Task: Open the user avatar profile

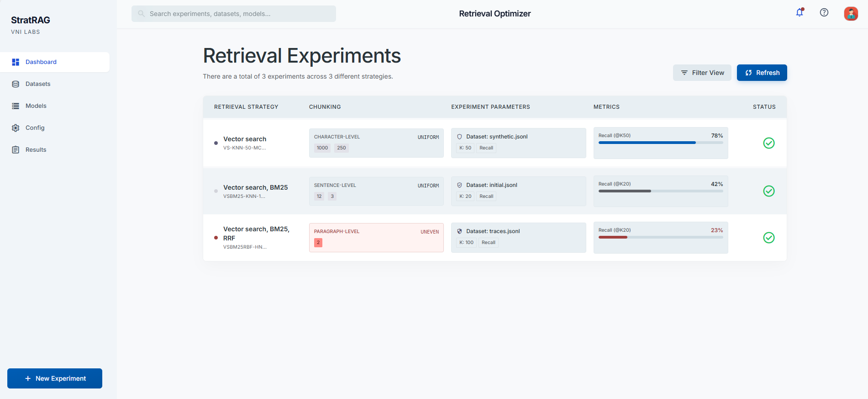Action: tap(851, 14)
